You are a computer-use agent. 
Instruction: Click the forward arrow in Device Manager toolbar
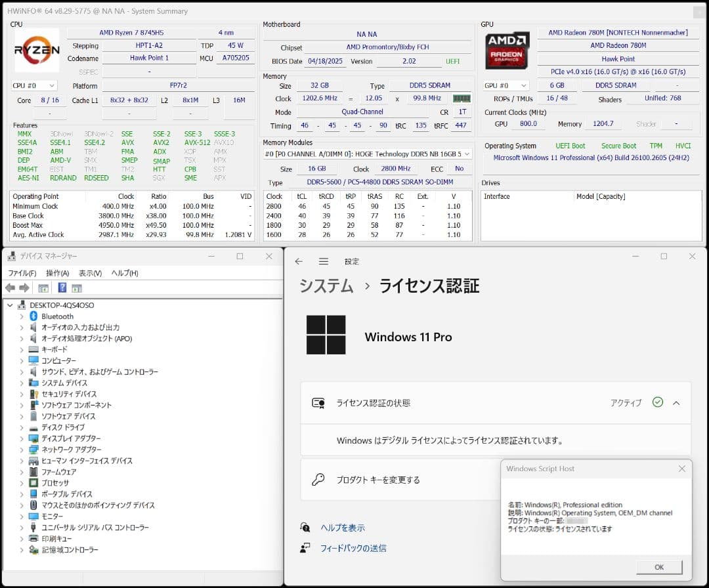point(24,288)
